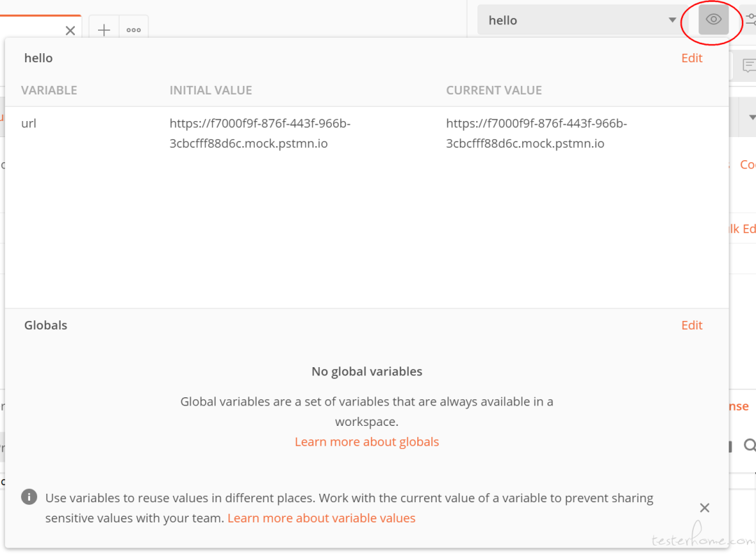The width and height of the screenshot is (756, 556).
Task: Click the CURRENT VALUE column header
Action: tap(493, 91)
